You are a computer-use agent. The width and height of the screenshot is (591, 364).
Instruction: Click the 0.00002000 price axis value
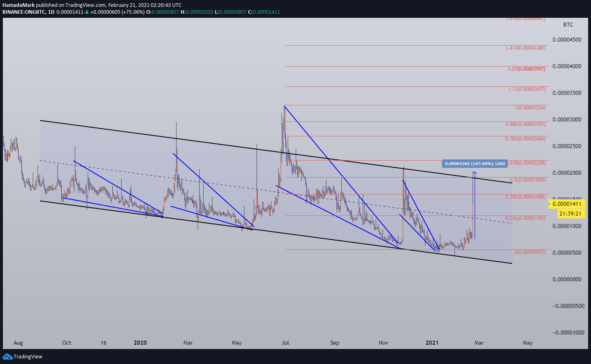pyautogui.click(x=567, y=173)
